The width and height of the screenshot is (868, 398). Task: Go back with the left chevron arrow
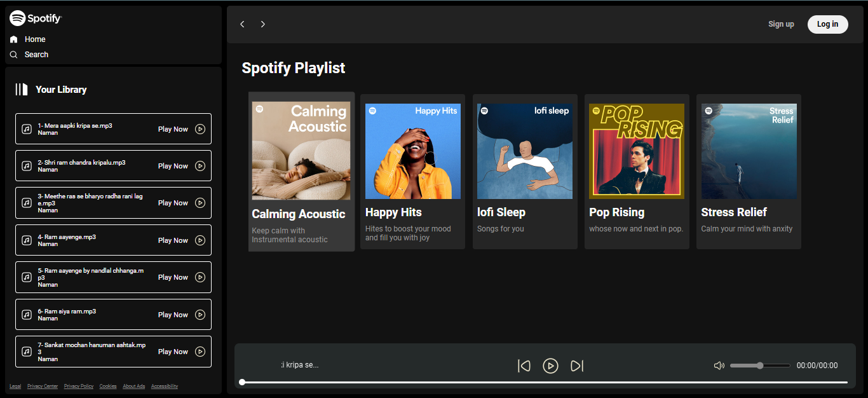242,24
